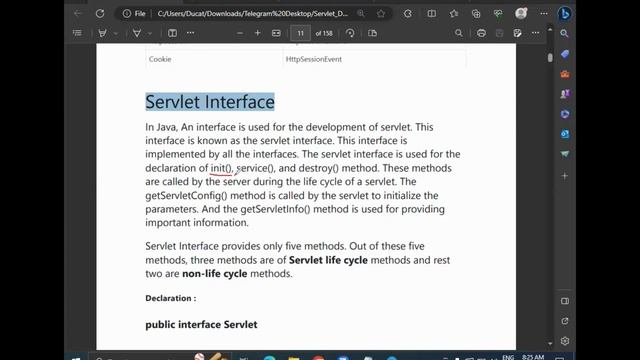Click the ENG language indicator
The width and height of the screenshot is (640, 360).
508,358
